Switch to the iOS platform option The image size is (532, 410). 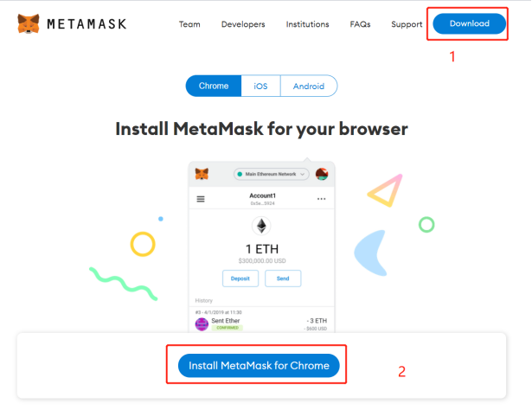coord(260,86)
